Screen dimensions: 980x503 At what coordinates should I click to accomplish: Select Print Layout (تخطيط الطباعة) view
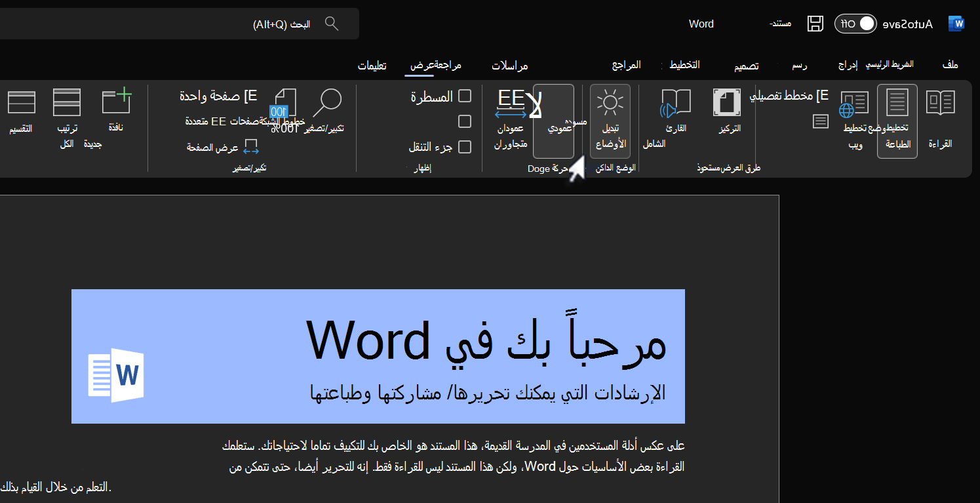897,121
